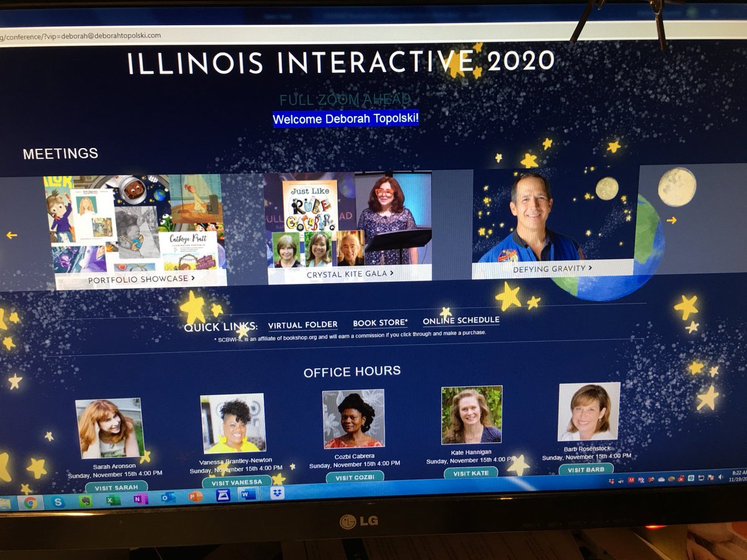Open the Crystal Kite Gala meeting
The image size is (747, 560).
coord(350,274)
